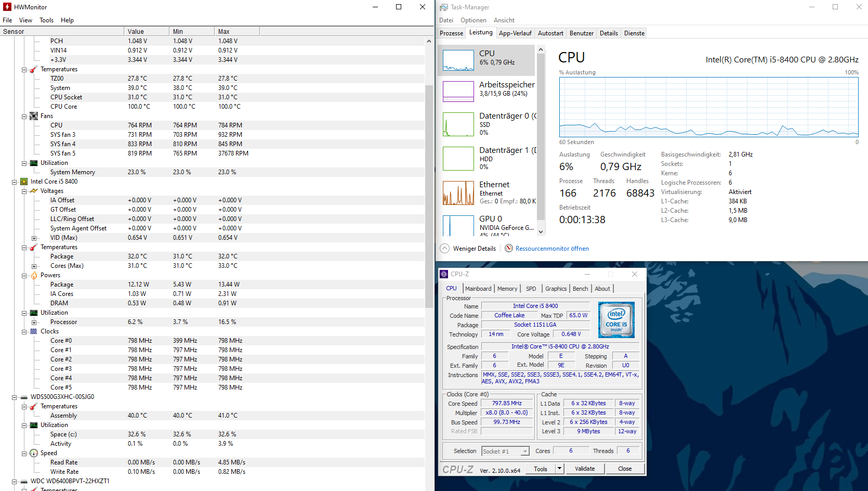Screen dimensions: 868x491
Task: Collapse the Clocks node
Action: pos(24,332)
